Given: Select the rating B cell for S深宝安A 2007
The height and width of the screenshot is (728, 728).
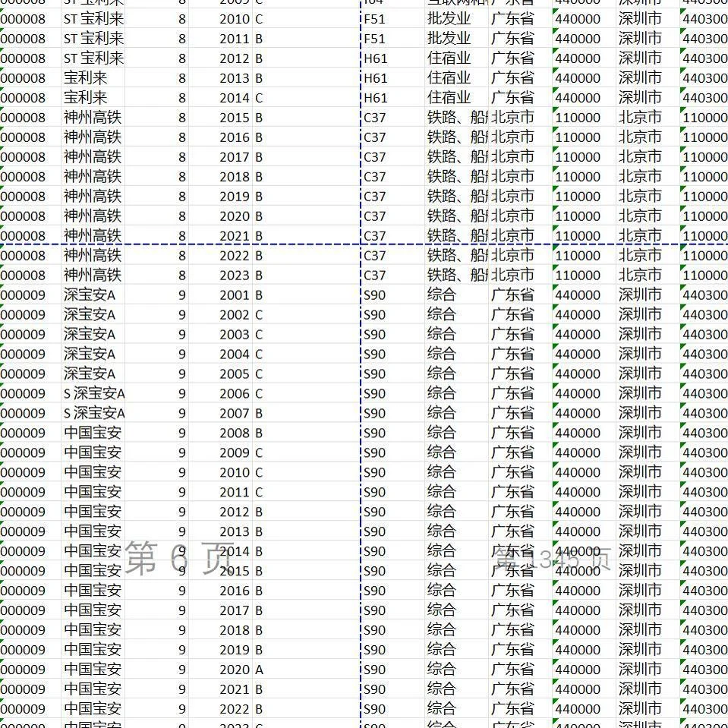Looking at the screenshot, I should pos(307,413).
